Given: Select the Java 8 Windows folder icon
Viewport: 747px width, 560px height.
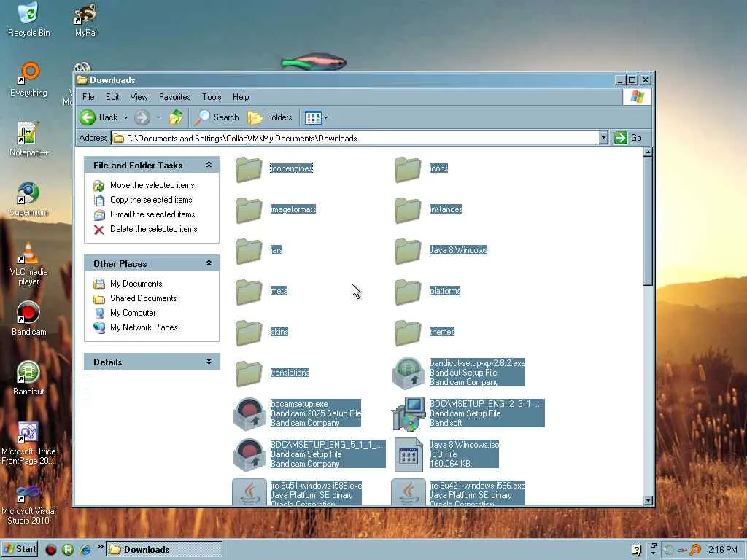Looking at the screenshot, I should (408, 251).
